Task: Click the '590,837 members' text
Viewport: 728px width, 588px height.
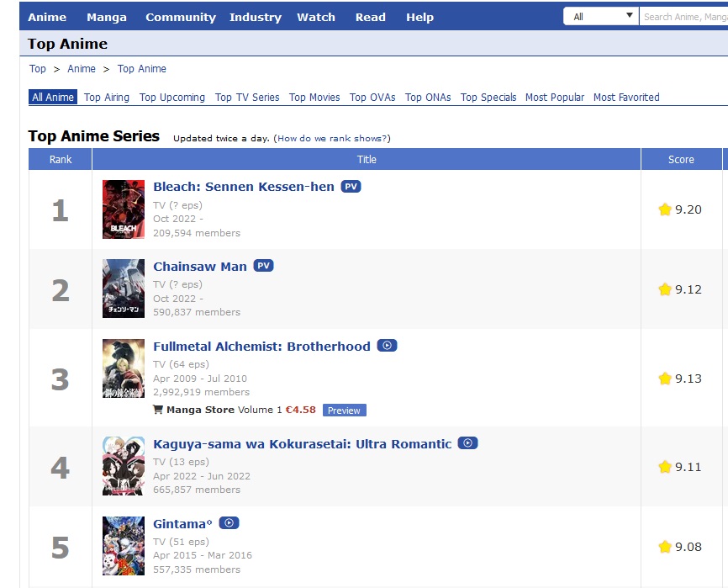Action: tap(197, 312)
